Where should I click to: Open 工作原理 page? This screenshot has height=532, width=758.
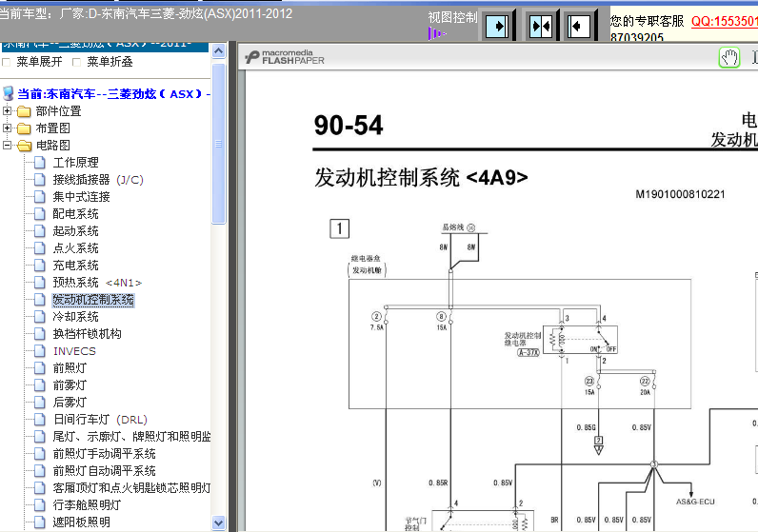pyautogui.click(x=75, y=163)
